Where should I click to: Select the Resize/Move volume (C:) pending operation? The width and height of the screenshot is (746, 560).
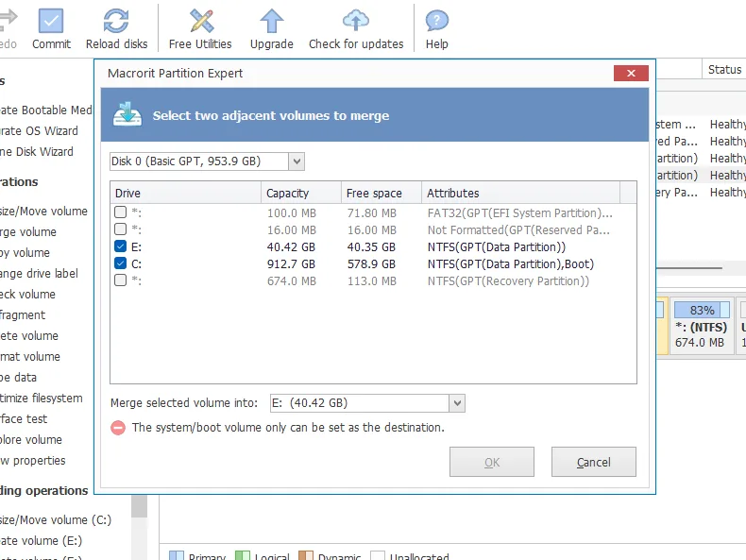click(x=57, y=520)
